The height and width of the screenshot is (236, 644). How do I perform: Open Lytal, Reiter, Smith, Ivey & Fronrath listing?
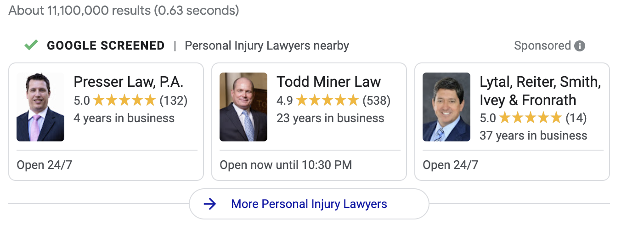coord(540,91)
